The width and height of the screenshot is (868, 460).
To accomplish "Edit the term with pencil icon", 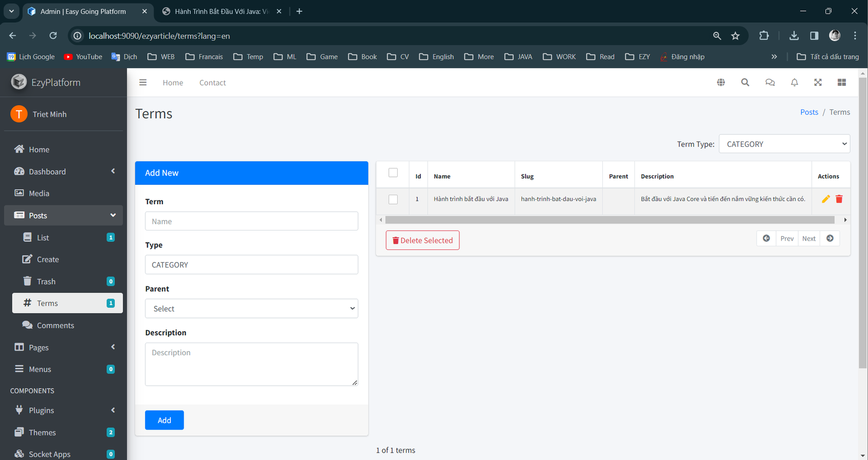I will tap(825, 199).
